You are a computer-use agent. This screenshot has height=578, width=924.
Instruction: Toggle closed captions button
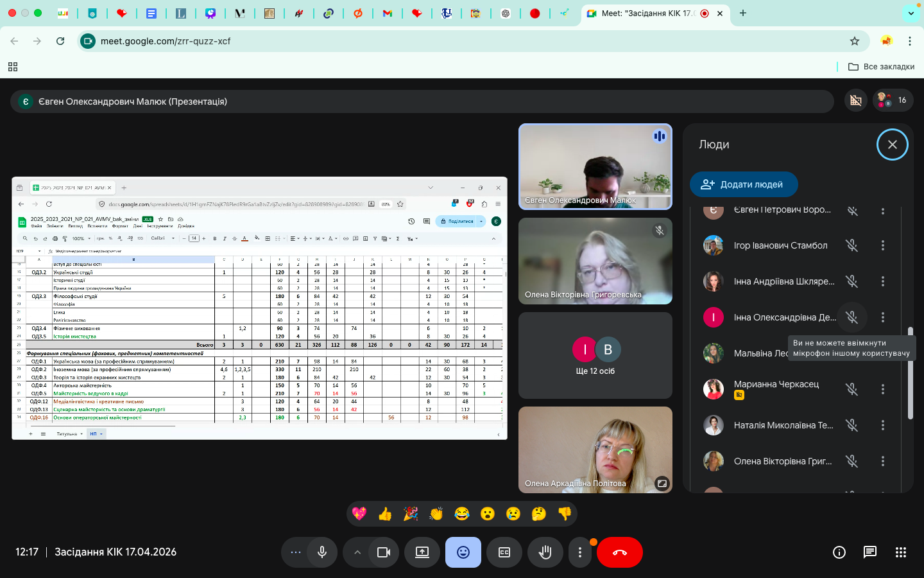(504, 552)
